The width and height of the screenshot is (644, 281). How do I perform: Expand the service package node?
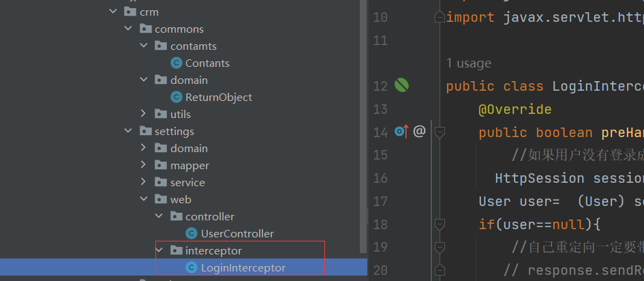143,183
